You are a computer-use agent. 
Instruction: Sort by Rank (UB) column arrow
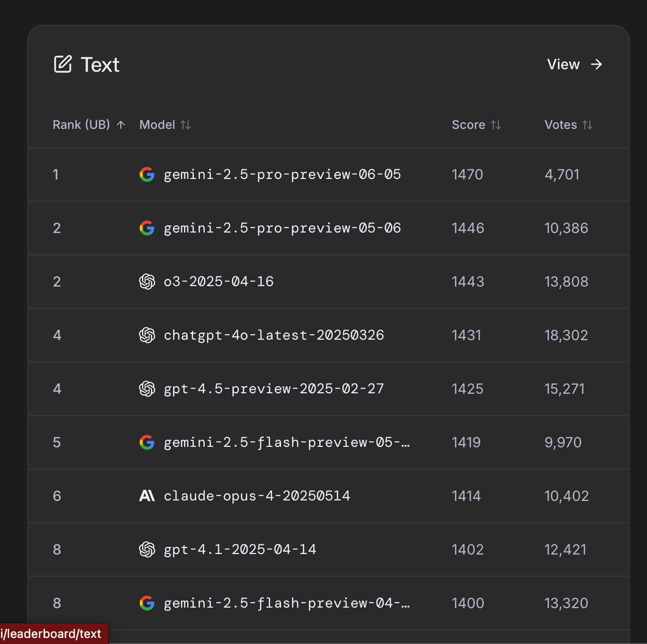tap(121, 125)
